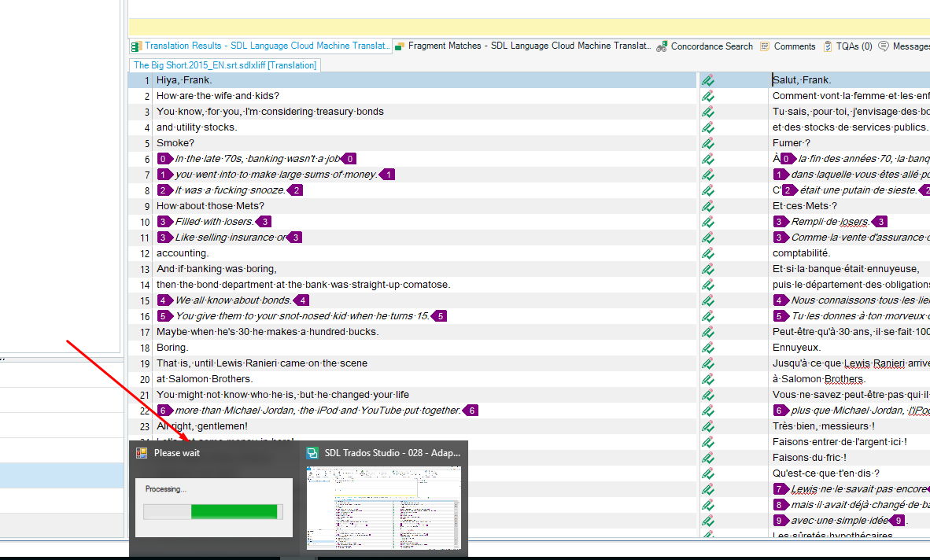Click status icon for the 'Smoke?' segment
The height and width of the screenshot is (560, 930).
pyautogui.click(x=707, y=143)
